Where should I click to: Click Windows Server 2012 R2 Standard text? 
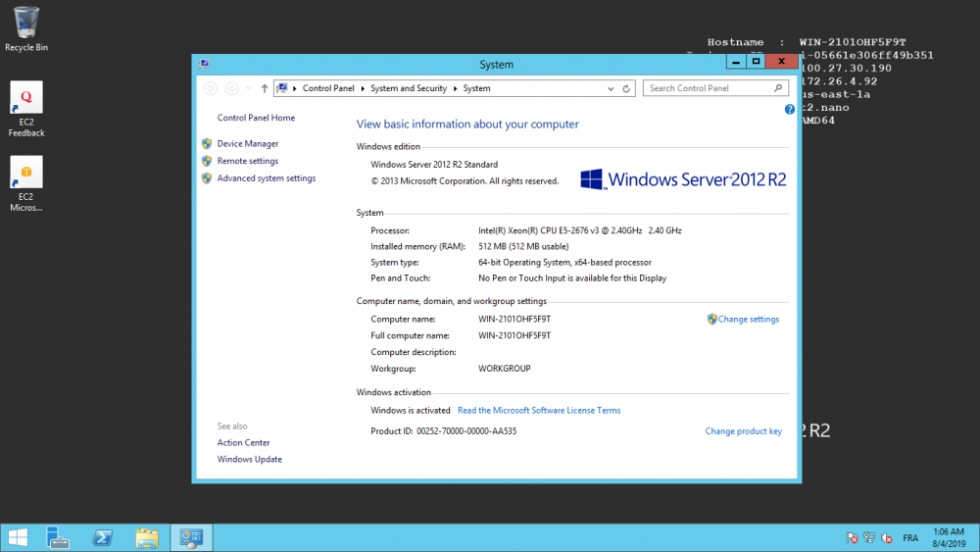coord(434,165)
